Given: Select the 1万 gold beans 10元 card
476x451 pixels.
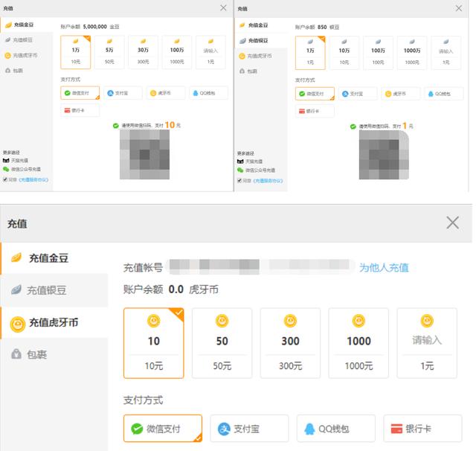Looking at the screenshot, I should coord(76,52).
